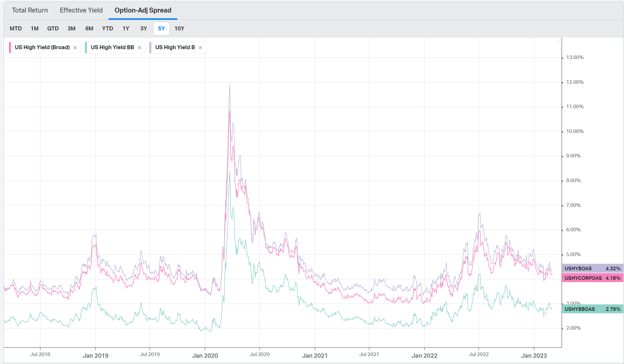Select the 3Y time range
Viewport: 624px width, 364px height.
[x=143, y=28]
